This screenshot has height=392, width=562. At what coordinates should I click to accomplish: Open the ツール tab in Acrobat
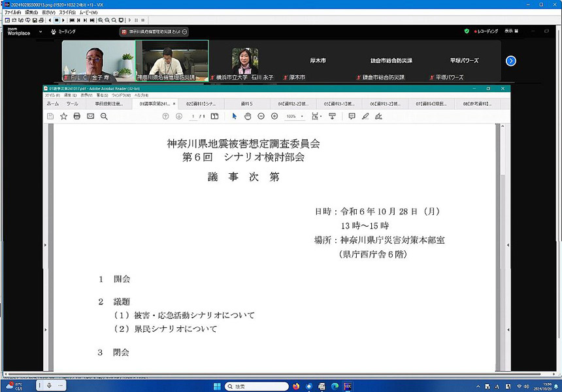tap(72, 103)
